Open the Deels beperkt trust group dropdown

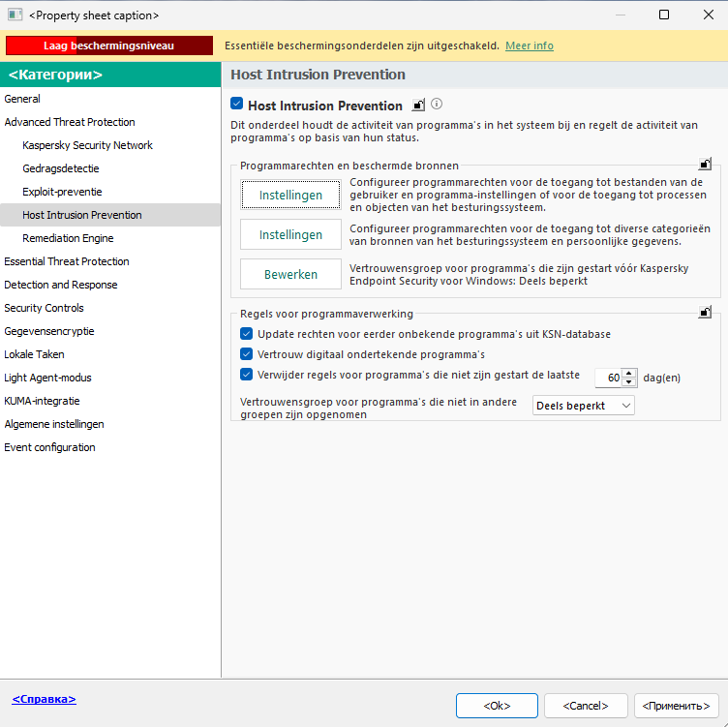coord(584,406)
